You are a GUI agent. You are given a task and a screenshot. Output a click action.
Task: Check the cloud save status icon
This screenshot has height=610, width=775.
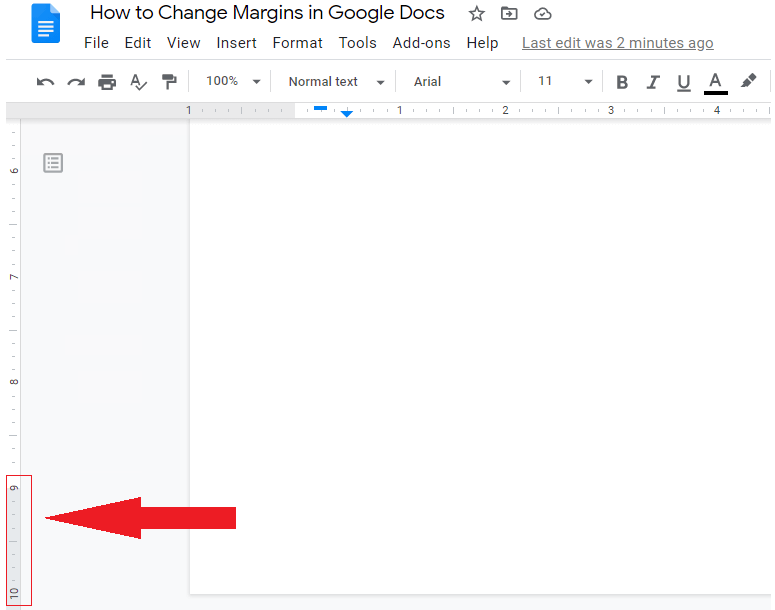coord(542,14)
